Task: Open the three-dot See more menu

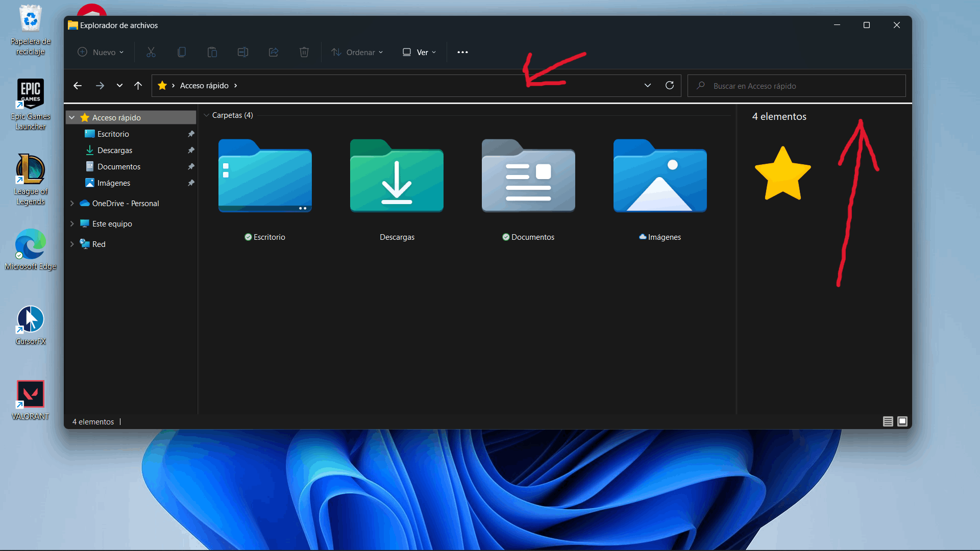Action: coord(462,52)
